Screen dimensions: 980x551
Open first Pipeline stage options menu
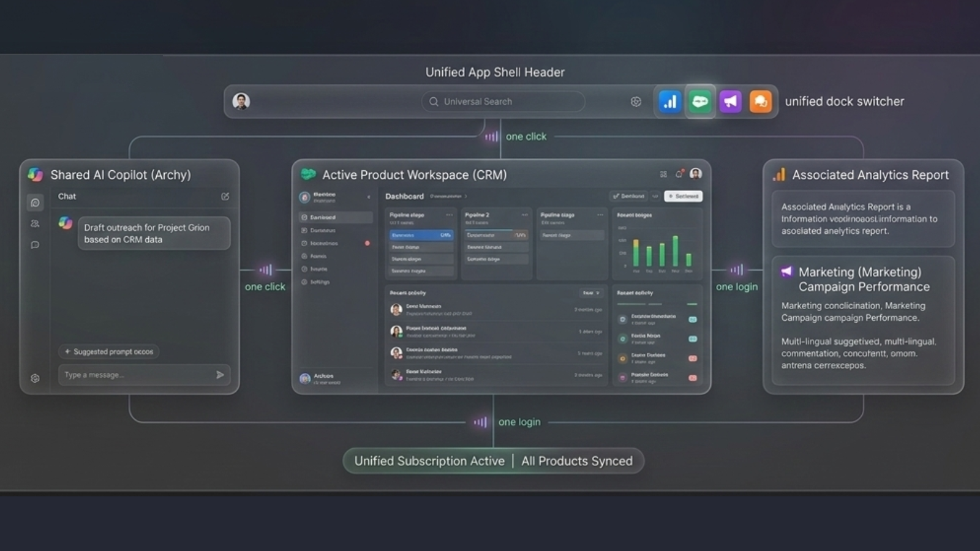(x=449, y=215)
